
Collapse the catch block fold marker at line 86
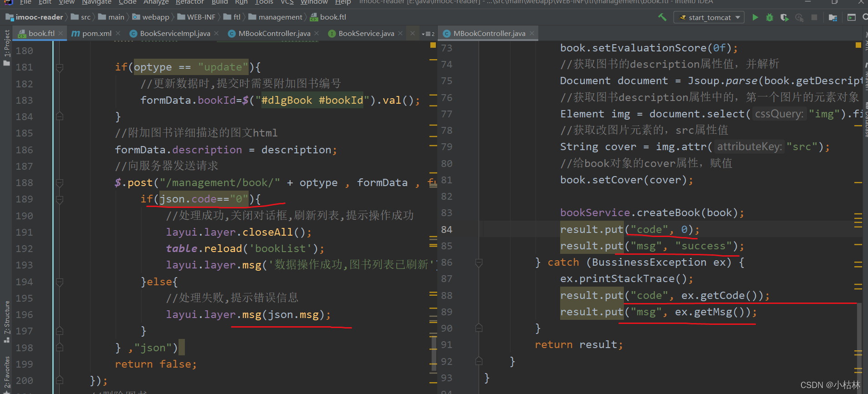pos(479,263)
